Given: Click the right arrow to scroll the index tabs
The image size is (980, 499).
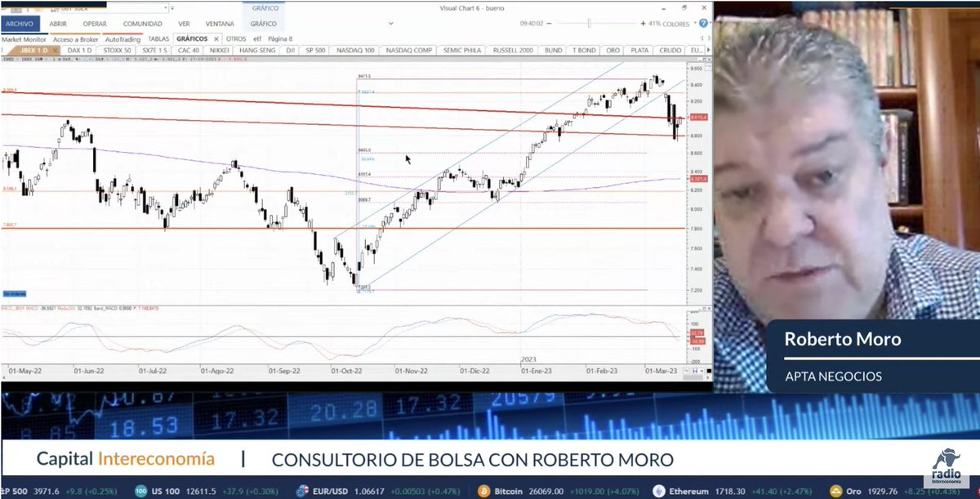Looking at the screenshot, I should click(x=709, y=50).
